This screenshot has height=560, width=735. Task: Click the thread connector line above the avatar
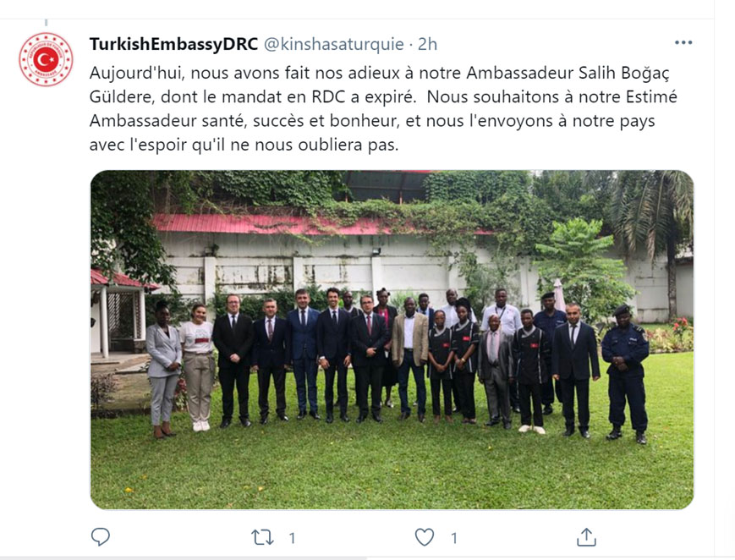(46, 22)
